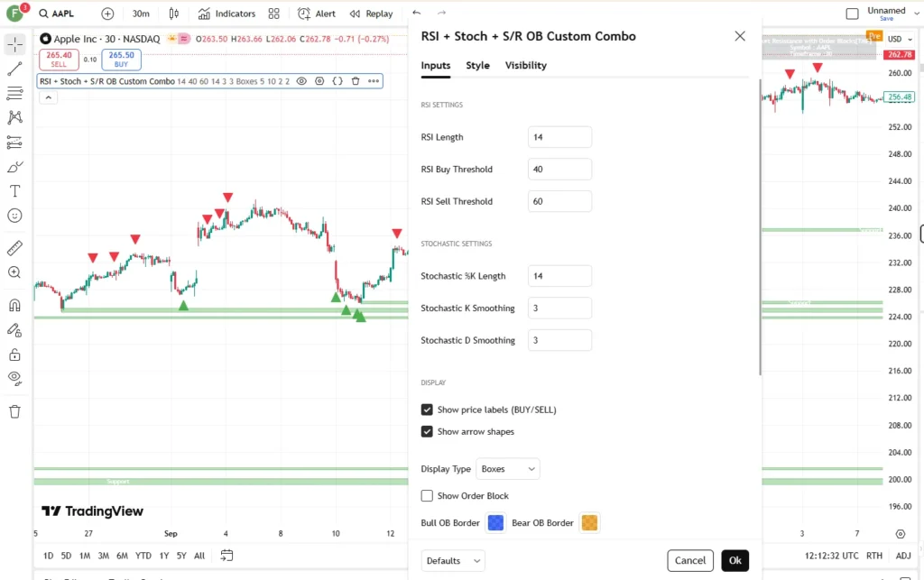Click the 265.40 SELL button
This screenshot has width=924, height=580.
click(x=59, y=60)
